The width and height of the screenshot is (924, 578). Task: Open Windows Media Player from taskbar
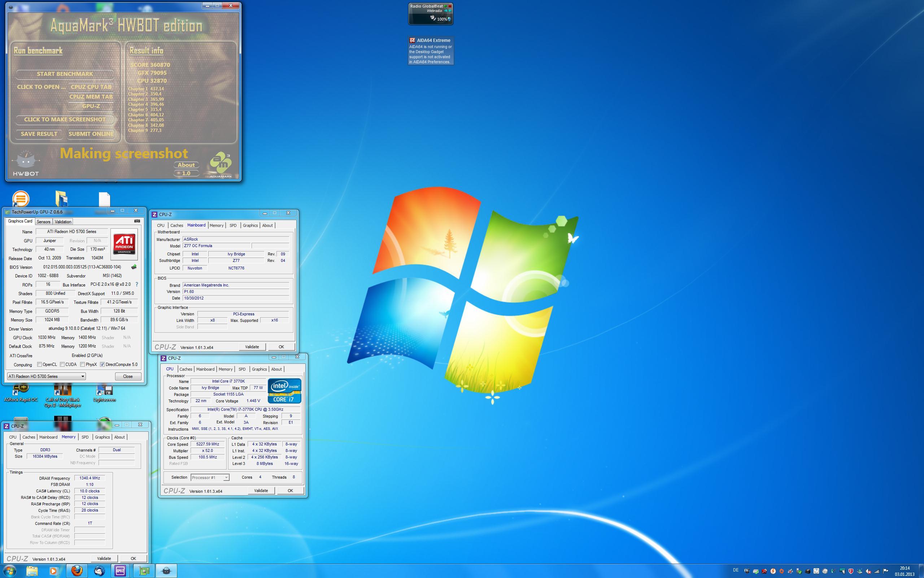pyautogui.click(x=53, y=571)
